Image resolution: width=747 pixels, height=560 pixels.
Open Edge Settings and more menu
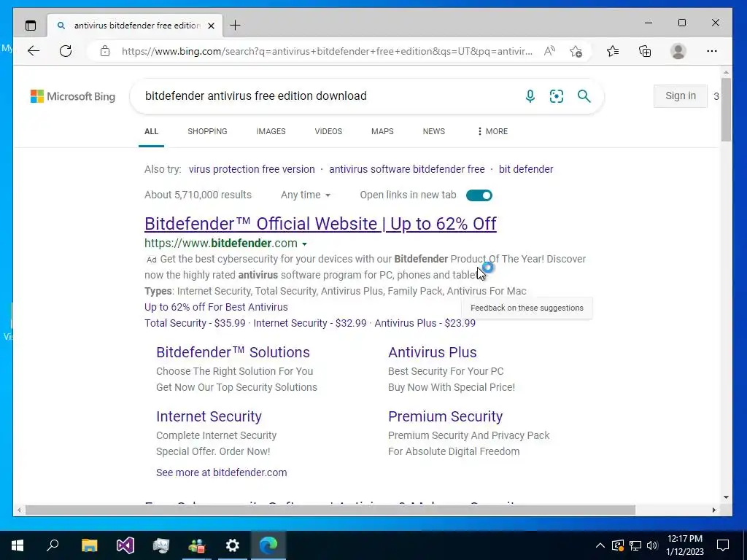coord(712,51)
